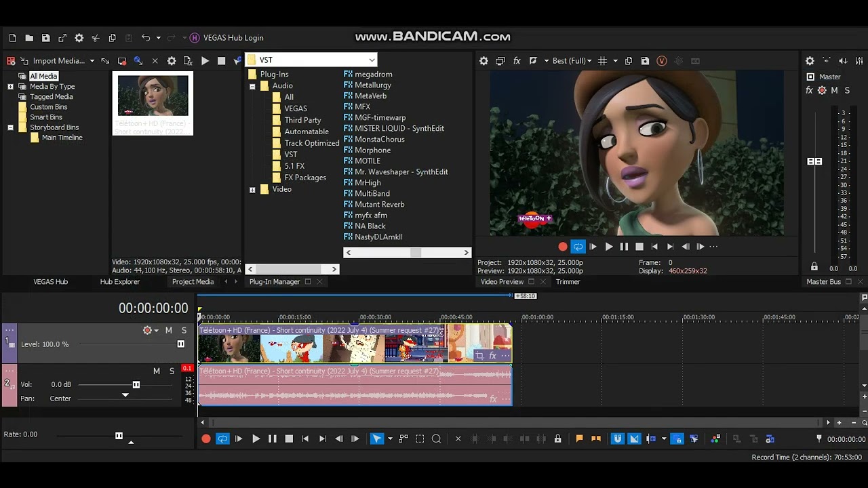The width and height of the screenshot is (868, 488).
Task: Select the Télétoon+ media thumbnail
Action: click(153, 104)
